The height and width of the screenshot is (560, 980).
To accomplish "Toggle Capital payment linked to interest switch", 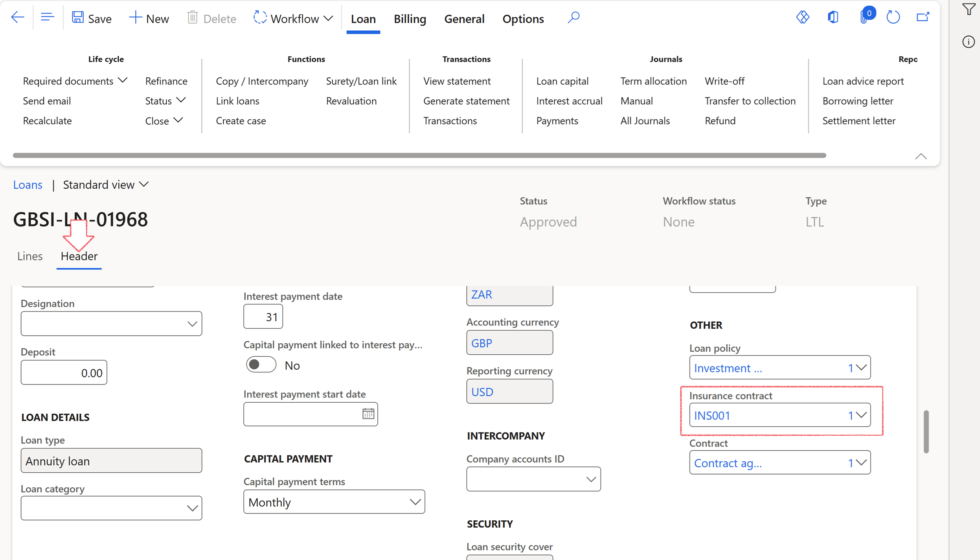I will 261,365.
